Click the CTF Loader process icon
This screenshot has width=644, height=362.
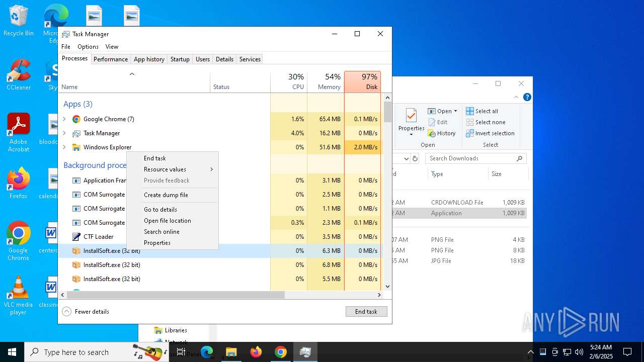pyautogui.click(x=76, y=237)
